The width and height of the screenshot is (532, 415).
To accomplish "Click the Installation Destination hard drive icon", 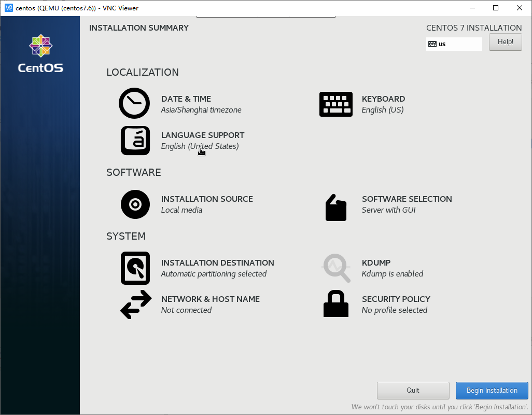I will click(x=135, y=268).
